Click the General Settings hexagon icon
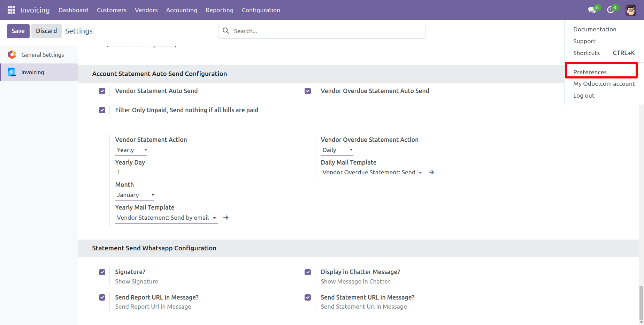 [x=12, y=54]
